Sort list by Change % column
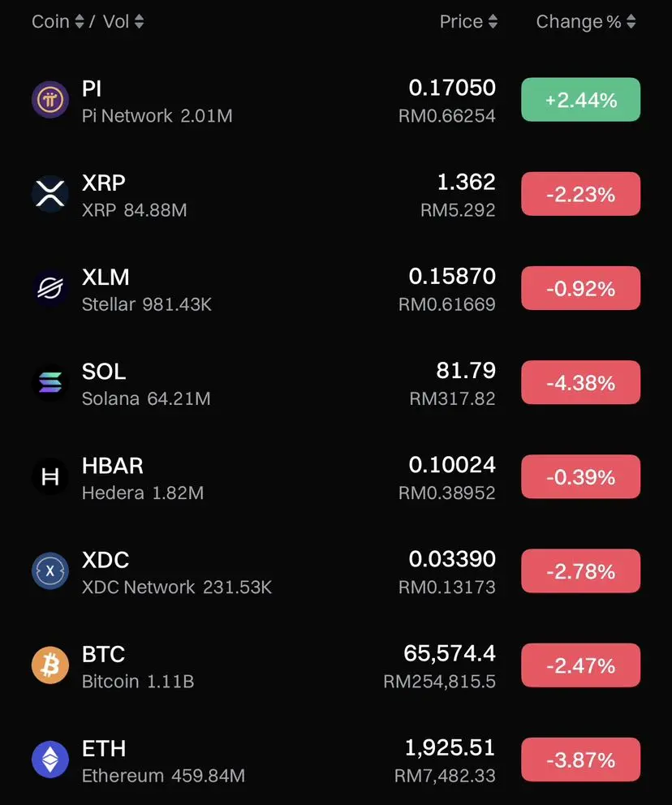The width and height of the screenshot is (672, 805). [x=586, y=22]
